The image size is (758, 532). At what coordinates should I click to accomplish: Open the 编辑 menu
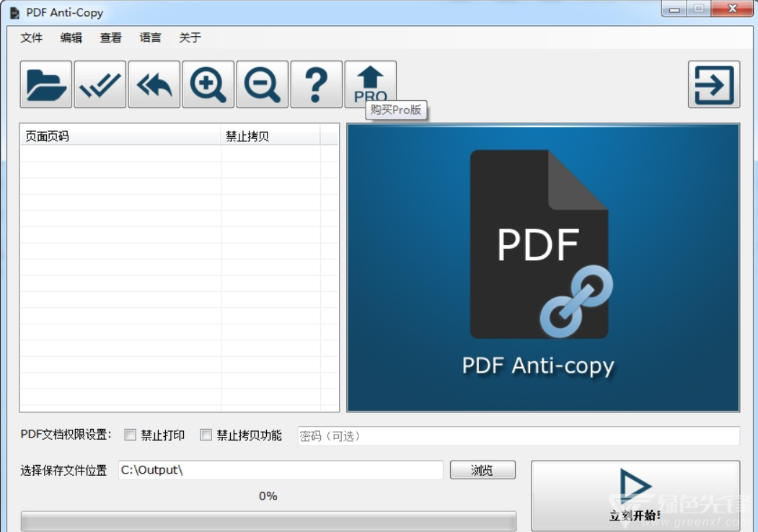click(x=71, y=37)
